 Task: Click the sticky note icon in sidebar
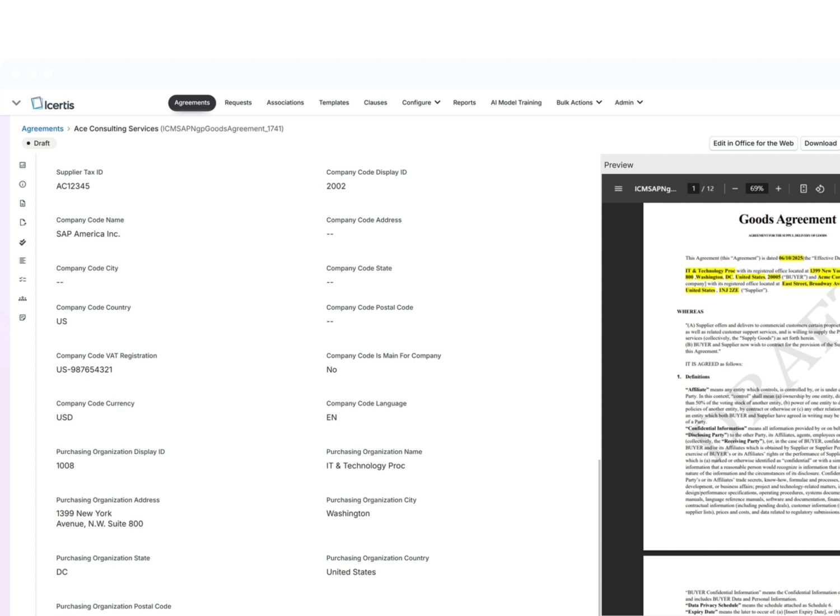[x=22, y=318]
